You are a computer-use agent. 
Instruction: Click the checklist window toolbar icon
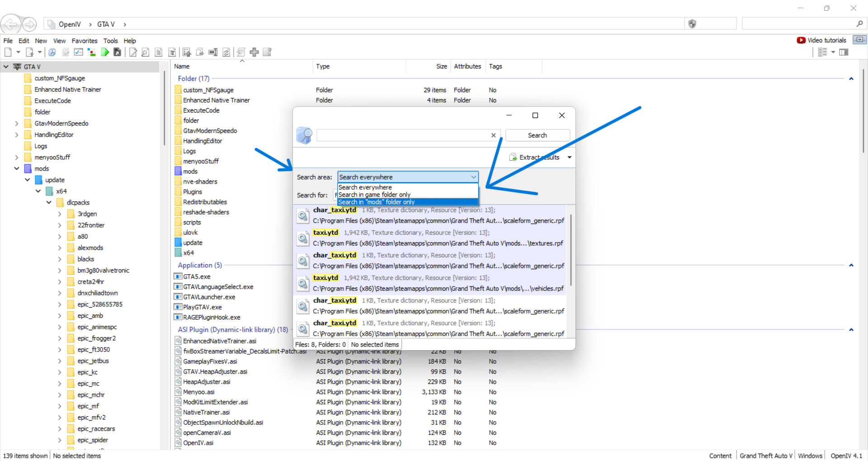[x=78, y=52]
